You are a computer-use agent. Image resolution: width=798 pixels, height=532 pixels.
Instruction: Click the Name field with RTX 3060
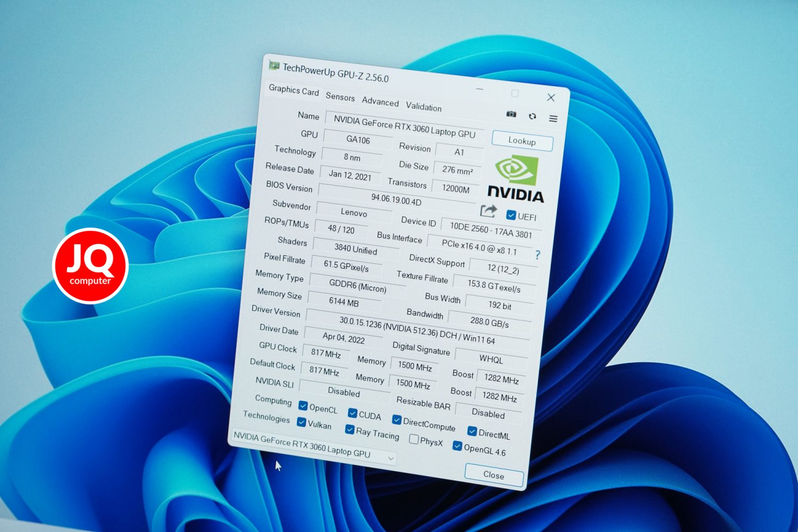(404, 127)
